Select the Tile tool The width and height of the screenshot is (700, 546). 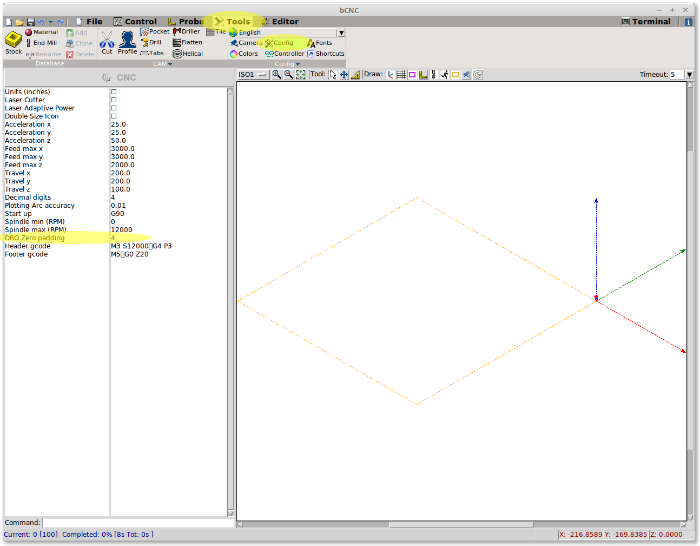click(216, 32)
